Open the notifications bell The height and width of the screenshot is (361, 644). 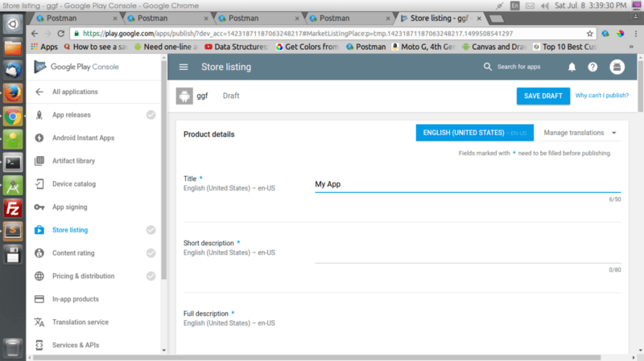(x=572, y=67)
